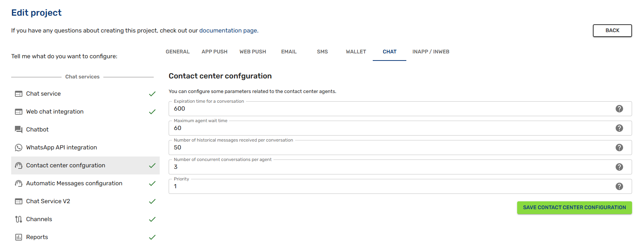Click the Automatic Messages headset icon
Viewport: 644px width, 251px height.
19,183
